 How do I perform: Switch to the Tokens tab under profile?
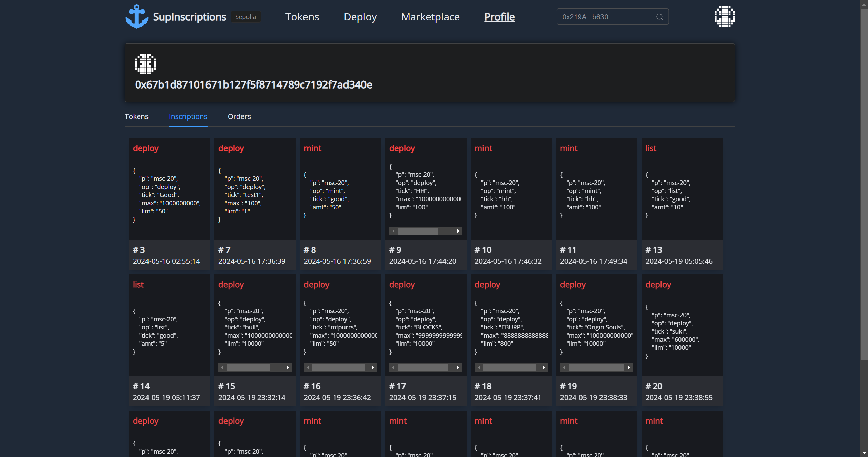tap(136, 117)
